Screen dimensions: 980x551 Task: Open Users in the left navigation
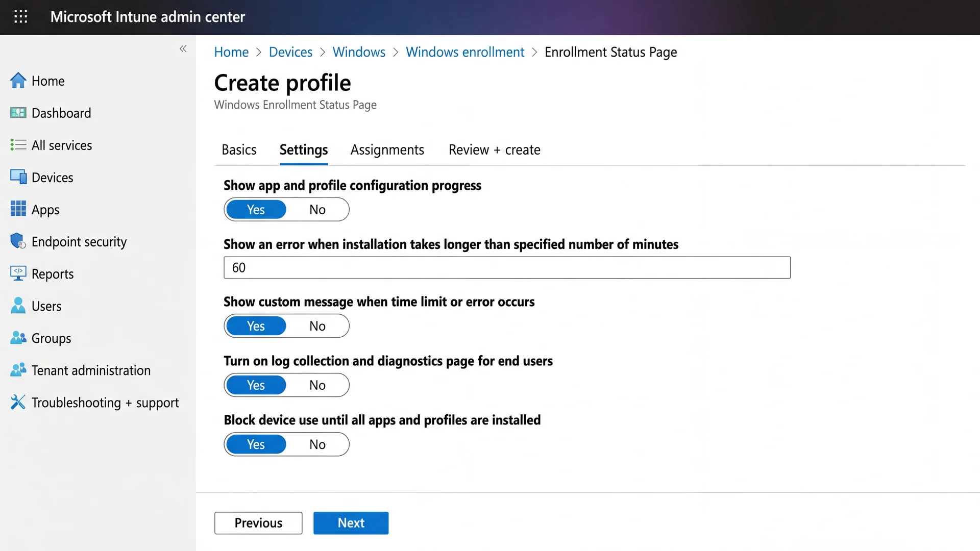(x=46, y=306)
